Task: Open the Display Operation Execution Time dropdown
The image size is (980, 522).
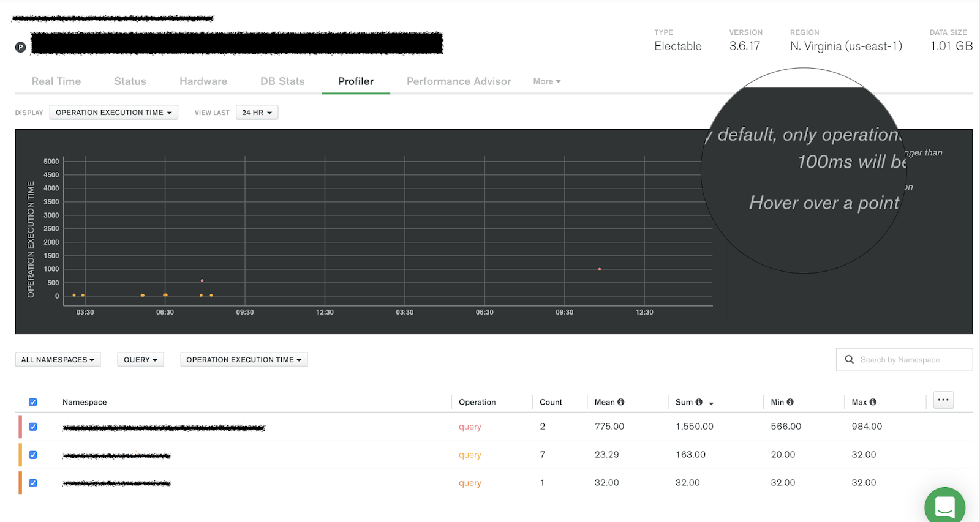Action: tap(113, 113)
